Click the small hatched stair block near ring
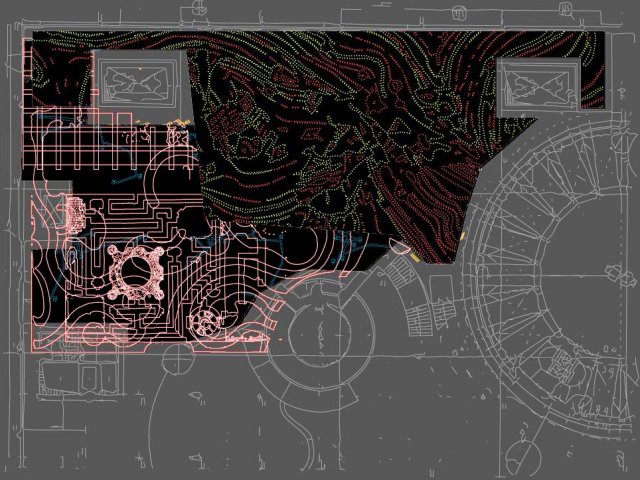The height and width of the screenshot is (480, 640). (427, 320)
